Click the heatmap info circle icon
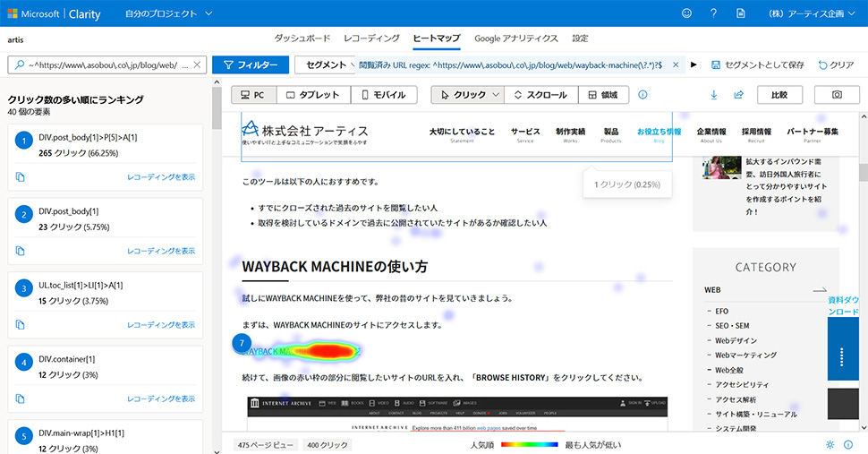Screen dimensions: 868x454 [642, 95]
